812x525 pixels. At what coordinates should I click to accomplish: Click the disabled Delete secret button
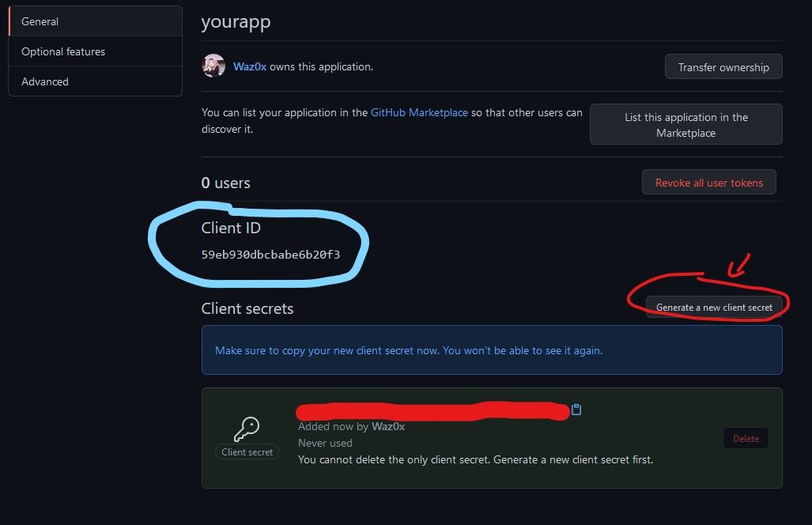(746, 439)
